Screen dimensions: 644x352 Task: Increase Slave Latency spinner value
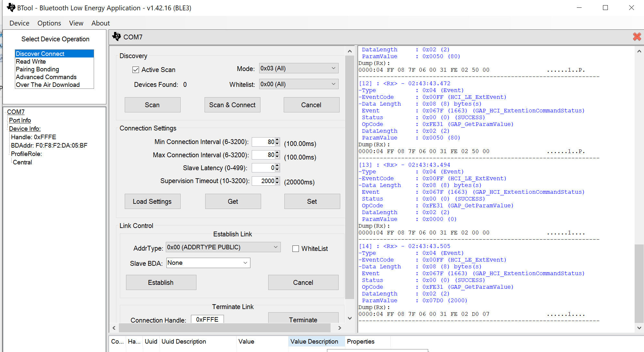tap(277, 166)
